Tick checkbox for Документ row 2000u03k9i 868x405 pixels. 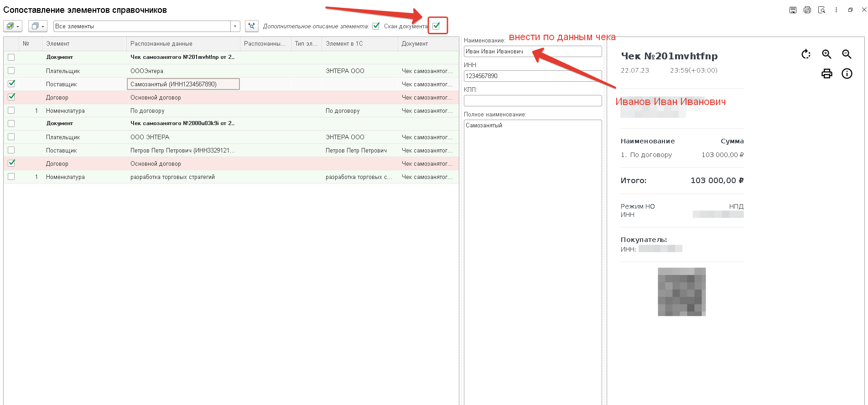coord(11,124)
